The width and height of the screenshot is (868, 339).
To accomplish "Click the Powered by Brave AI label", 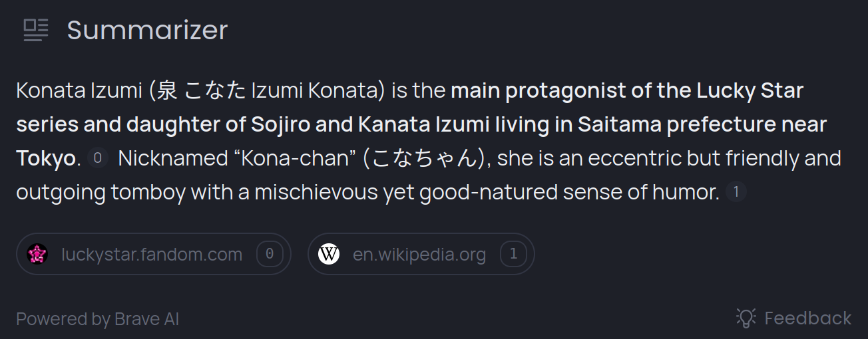I will pos(98,319).
